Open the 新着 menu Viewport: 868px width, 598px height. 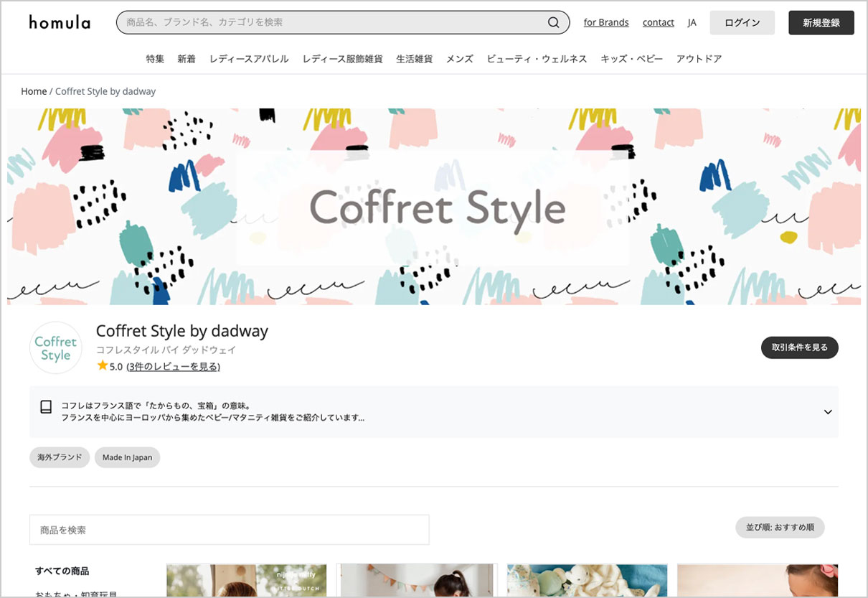187,59
